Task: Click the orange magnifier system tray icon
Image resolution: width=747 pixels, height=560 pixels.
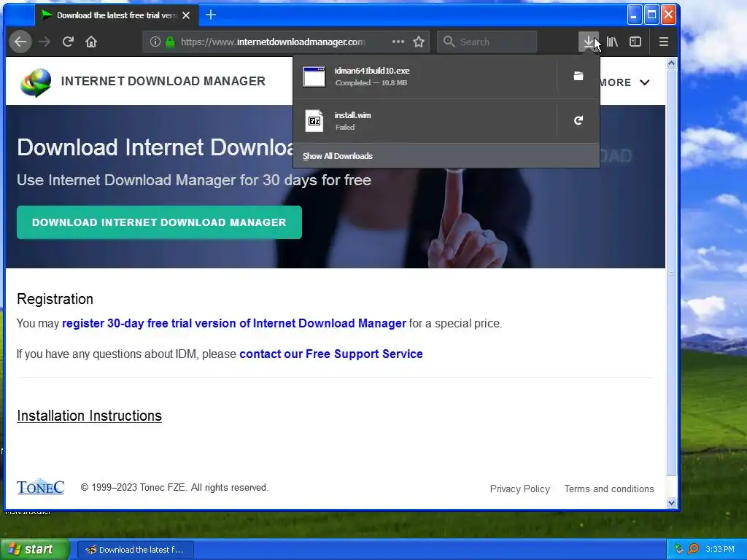Action: (x=693, y=549)
